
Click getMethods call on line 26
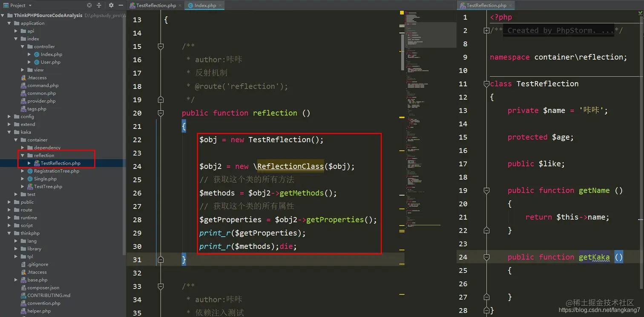[302, 193]
